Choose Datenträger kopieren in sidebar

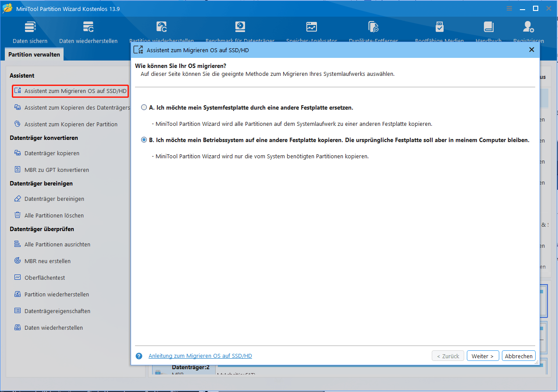[46, 153]
